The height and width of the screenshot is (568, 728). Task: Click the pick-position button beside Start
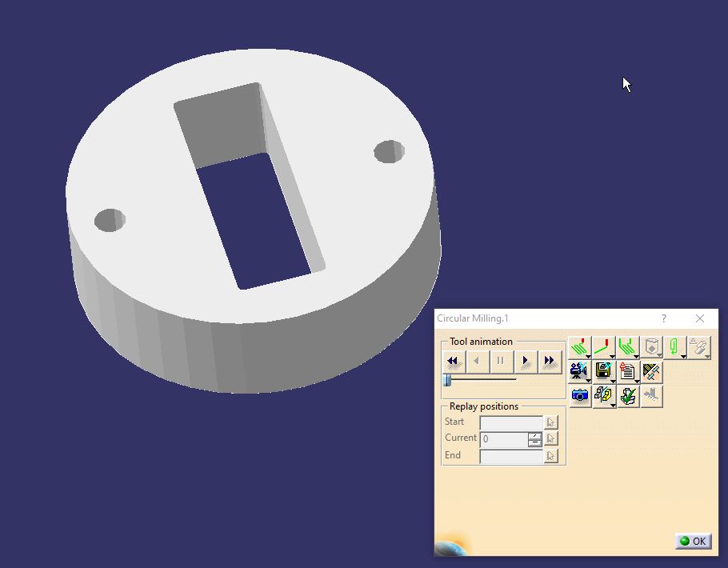550,422
